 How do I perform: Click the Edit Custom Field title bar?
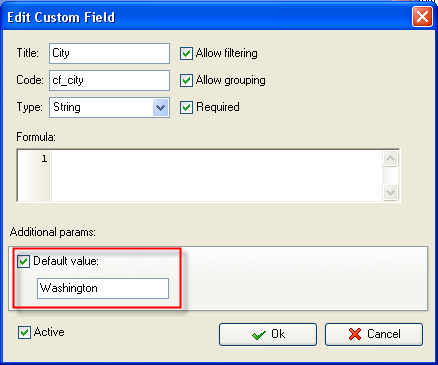click(207, 17)
